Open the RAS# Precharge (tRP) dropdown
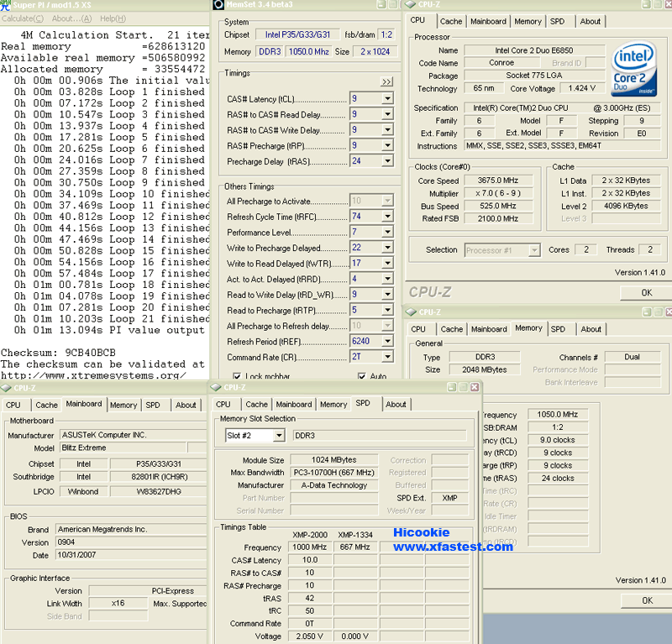The width and height of the screenshot is (672, 644). (387, 145)
